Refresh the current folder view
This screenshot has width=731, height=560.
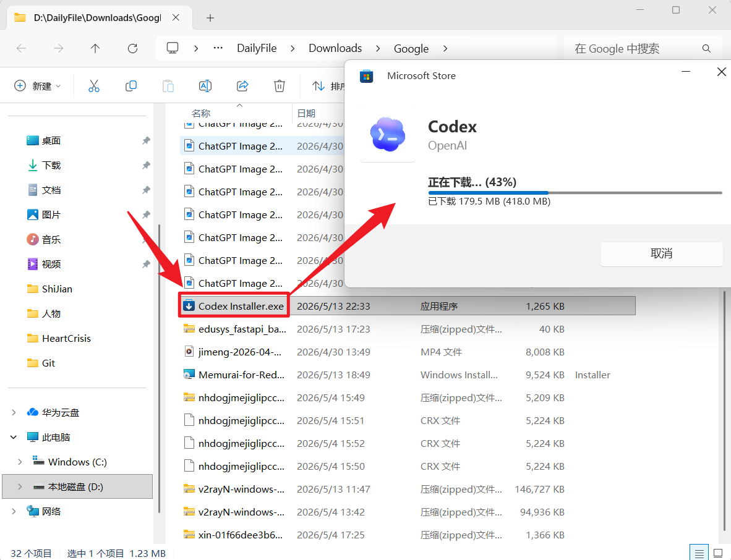click(132, 48)
